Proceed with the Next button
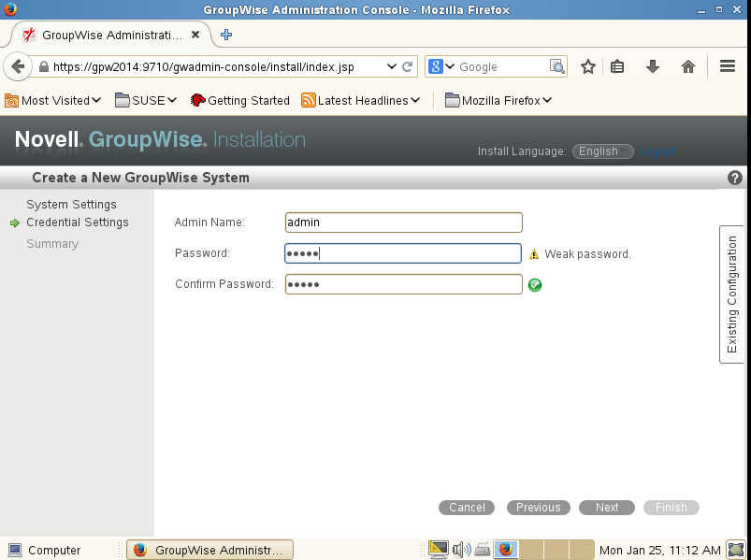 click(x=607, y=508)
